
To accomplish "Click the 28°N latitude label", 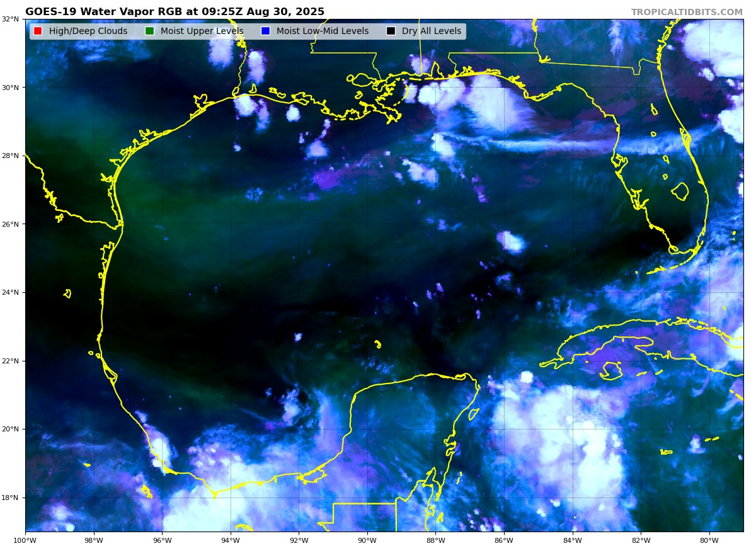I will tap(11, 156).
